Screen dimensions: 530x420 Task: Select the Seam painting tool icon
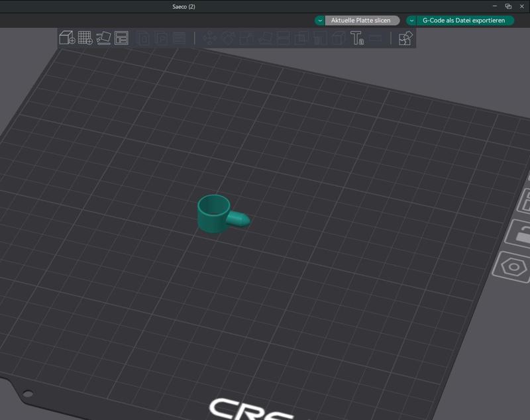click(339, 38)
